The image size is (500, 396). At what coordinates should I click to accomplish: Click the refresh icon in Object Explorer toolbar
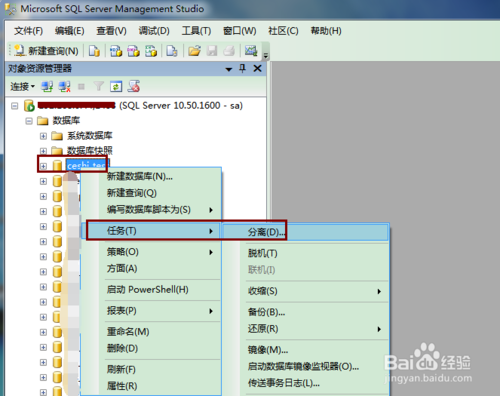click(116, 87)
